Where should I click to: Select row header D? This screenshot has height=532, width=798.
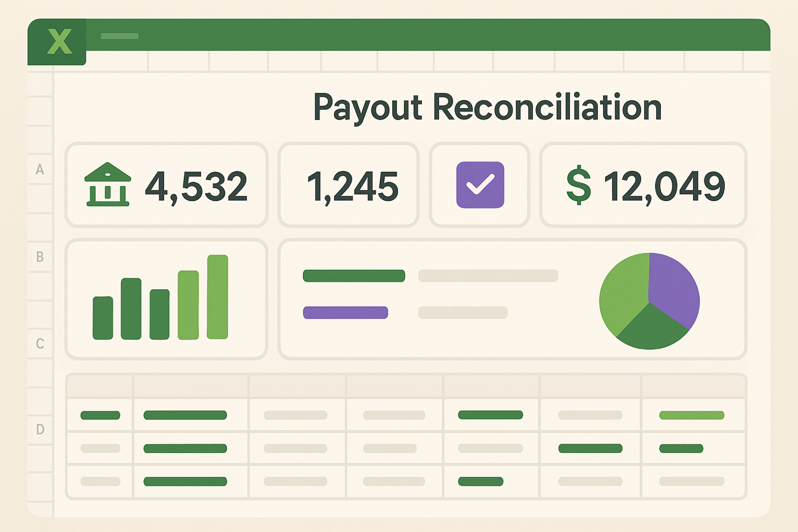tap(40, 429)
